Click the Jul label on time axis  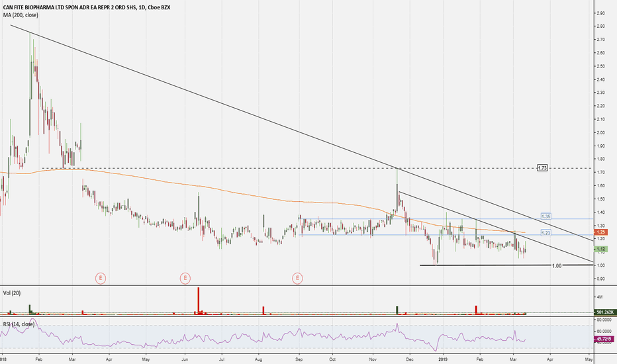coord(222,359)
